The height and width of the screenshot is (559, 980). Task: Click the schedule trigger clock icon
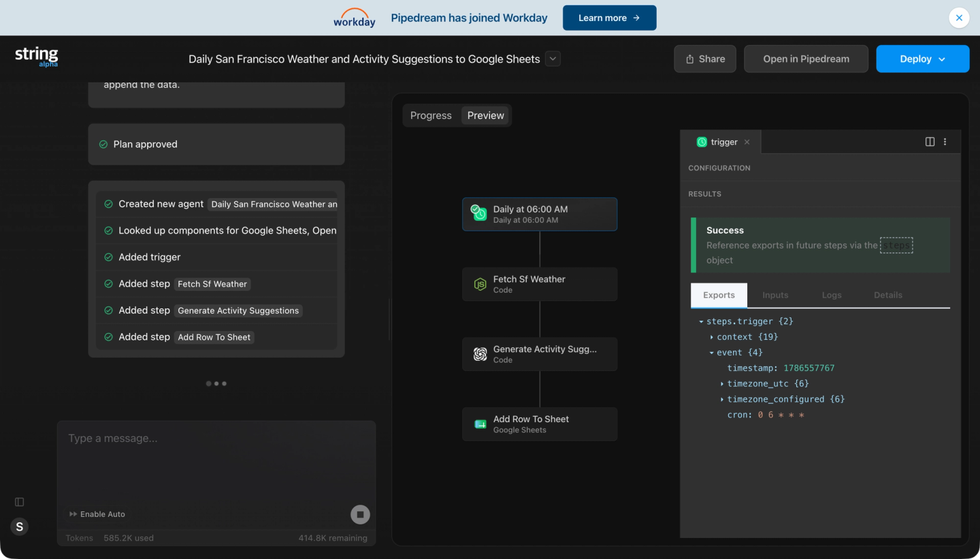(480, 214)
